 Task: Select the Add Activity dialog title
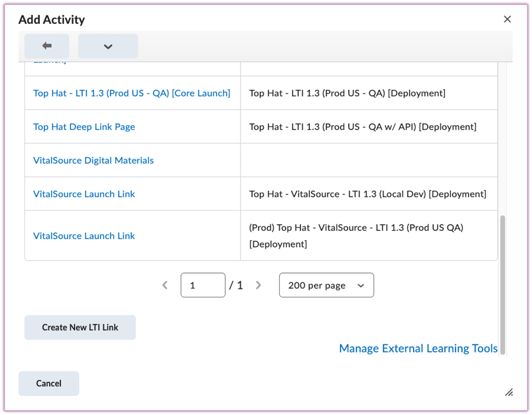(x=52, y=20)
